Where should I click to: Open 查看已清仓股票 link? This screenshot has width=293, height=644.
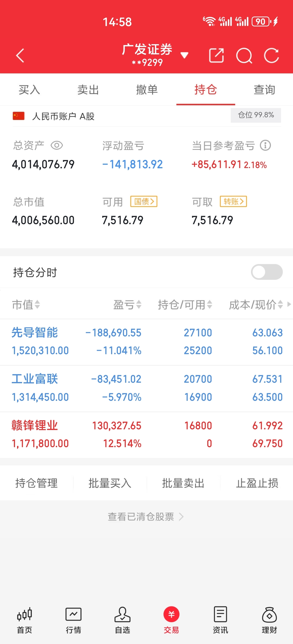146,516
